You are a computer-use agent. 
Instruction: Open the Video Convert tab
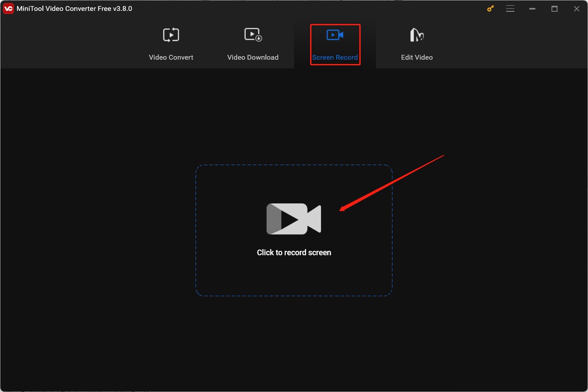pyautogui.click(x=171, y=44)
